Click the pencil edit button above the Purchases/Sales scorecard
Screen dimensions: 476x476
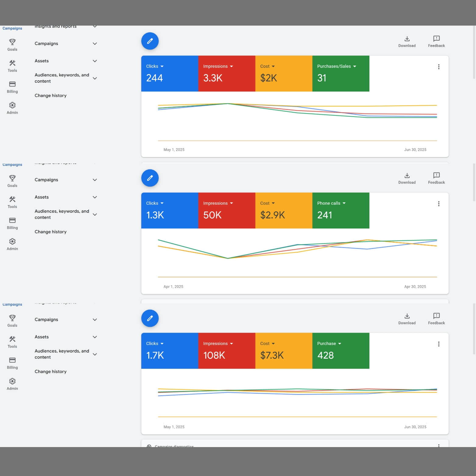pos(150,41)
